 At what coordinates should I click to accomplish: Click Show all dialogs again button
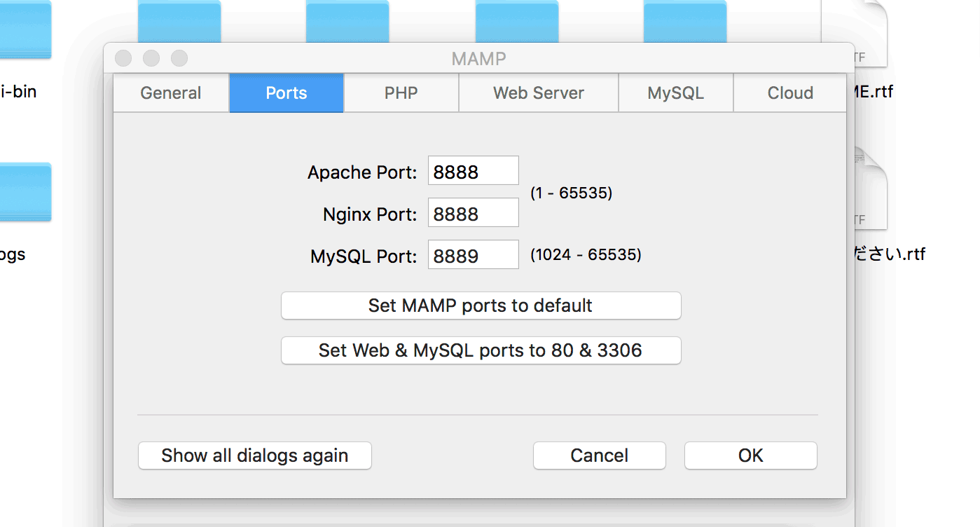pos(255,456)
